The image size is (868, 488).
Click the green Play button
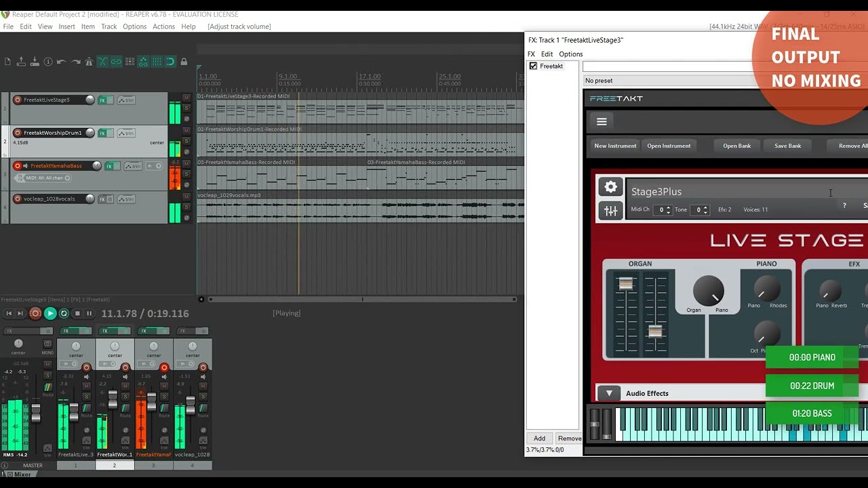[50, 313]
